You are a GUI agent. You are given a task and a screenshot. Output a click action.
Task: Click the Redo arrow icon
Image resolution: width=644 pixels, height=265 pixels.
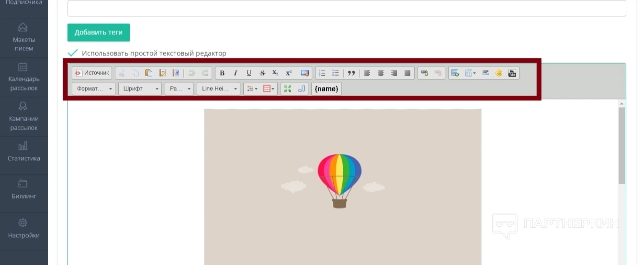[205, 73]
